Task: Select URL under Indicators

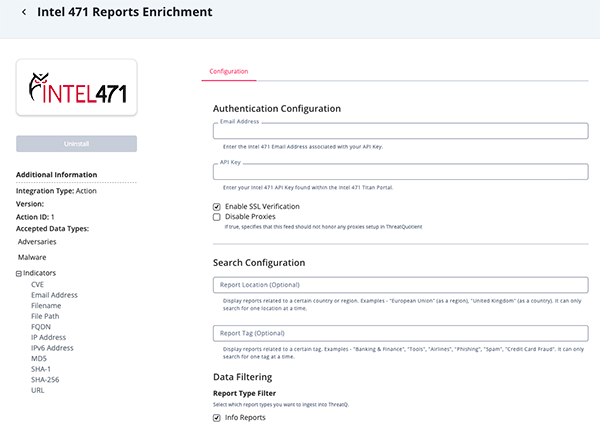Action: (38, 390)
